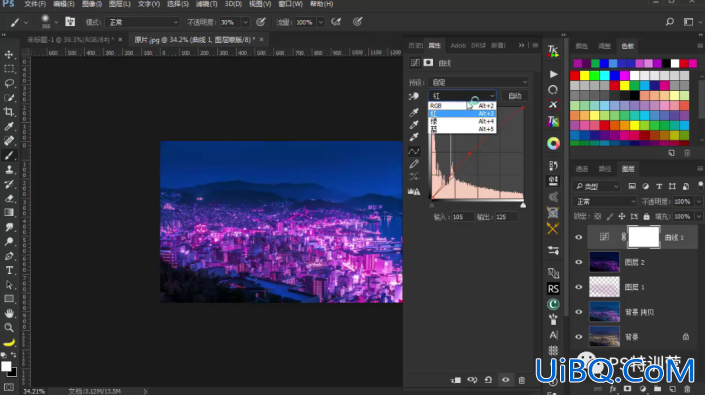The height and width of the screenshot is (395, 705).
Task: Hide the 图层 2 layer
Action: [579, 262]
